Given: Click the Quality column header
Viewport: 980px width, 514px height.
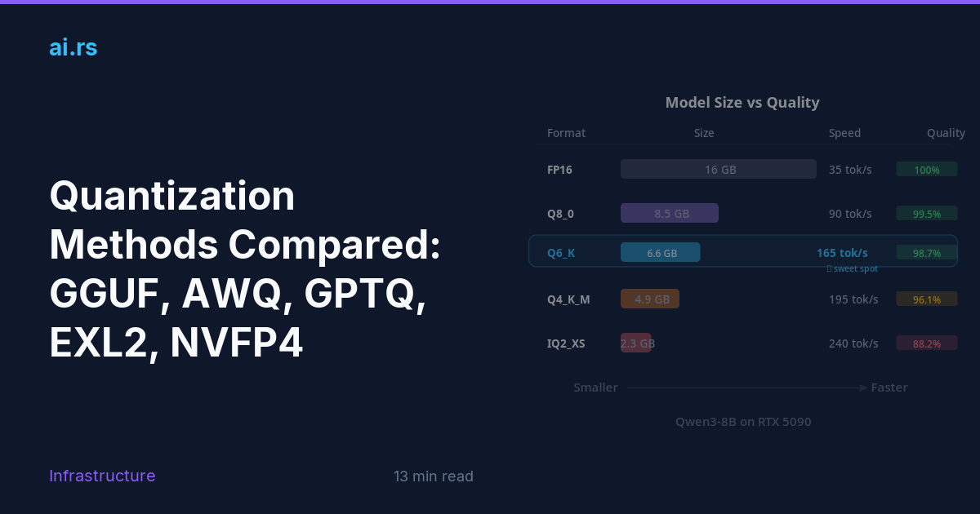Looking at the screenshot, I should [x=946, y=133].
